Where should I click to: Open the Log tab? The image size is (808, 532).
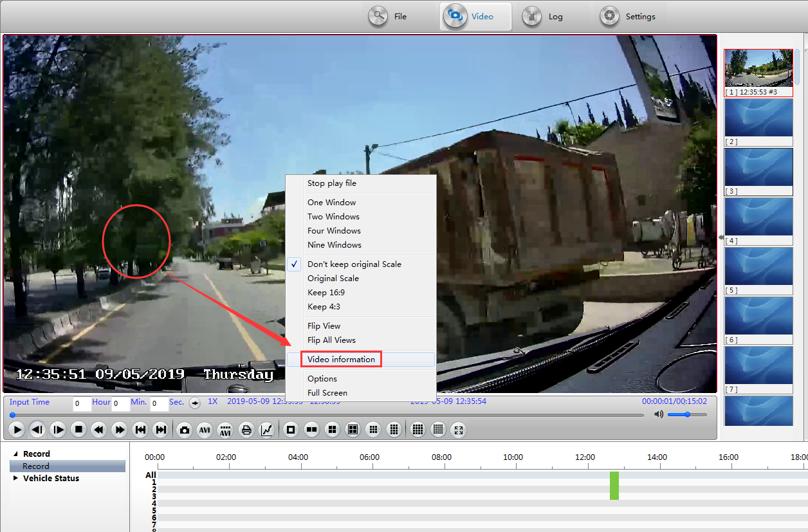click(542, 16)
